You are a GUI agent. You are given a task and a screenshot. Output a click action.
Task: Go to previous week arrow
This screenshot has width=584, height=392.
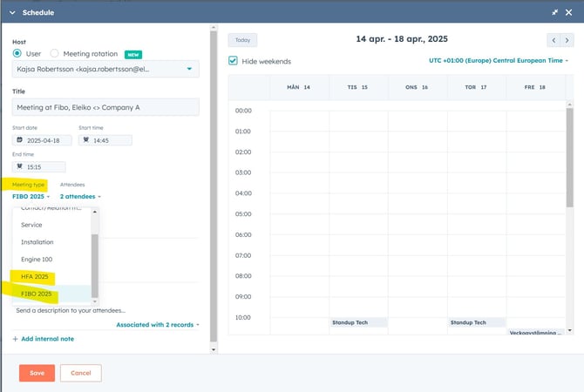[x=553, y=40]
